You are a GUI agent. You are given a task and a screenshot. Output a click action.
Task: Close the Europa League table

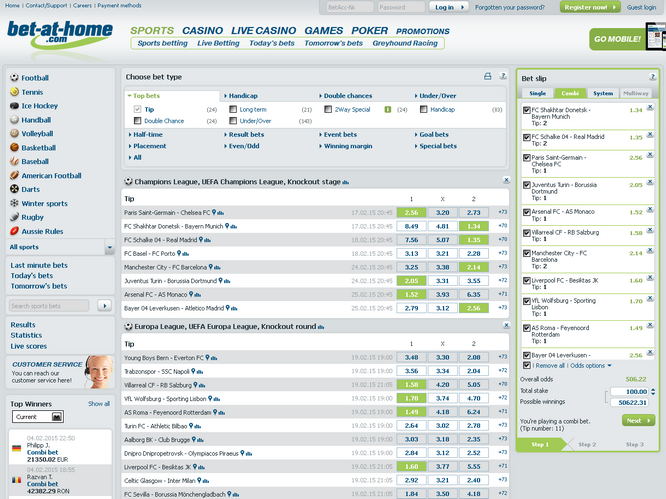tap(506, 325)
